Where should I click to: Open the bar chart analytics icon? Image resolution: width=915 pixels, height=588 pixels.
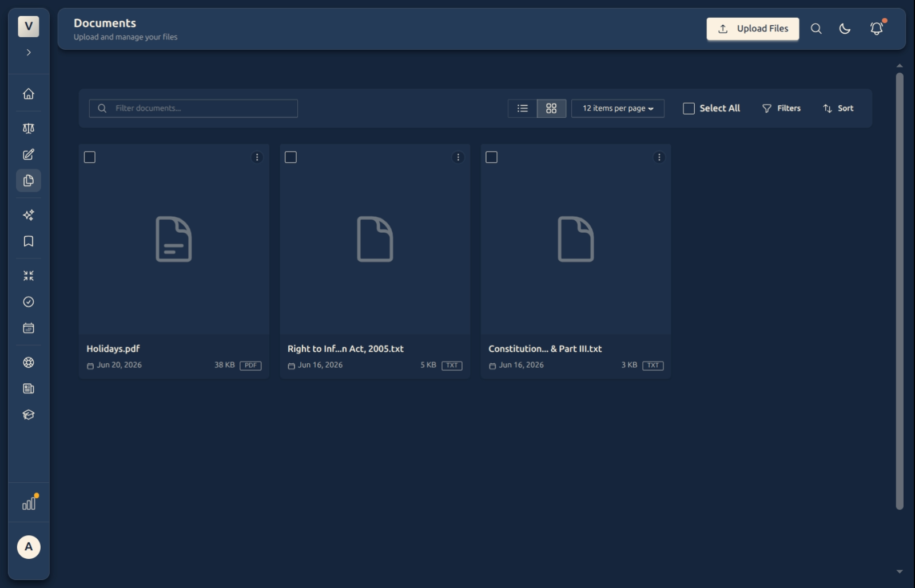tap(29, 503)
